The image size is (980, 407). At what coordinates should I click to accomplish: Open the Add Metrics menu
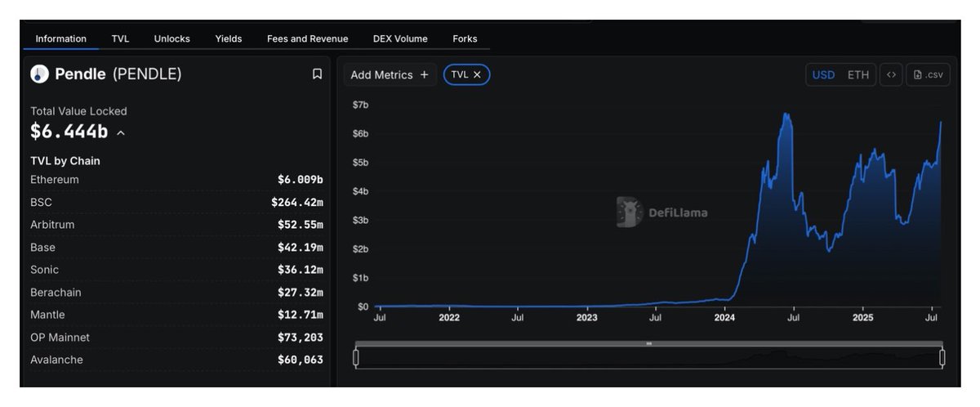pyautogui.click(x=390, y=74)
